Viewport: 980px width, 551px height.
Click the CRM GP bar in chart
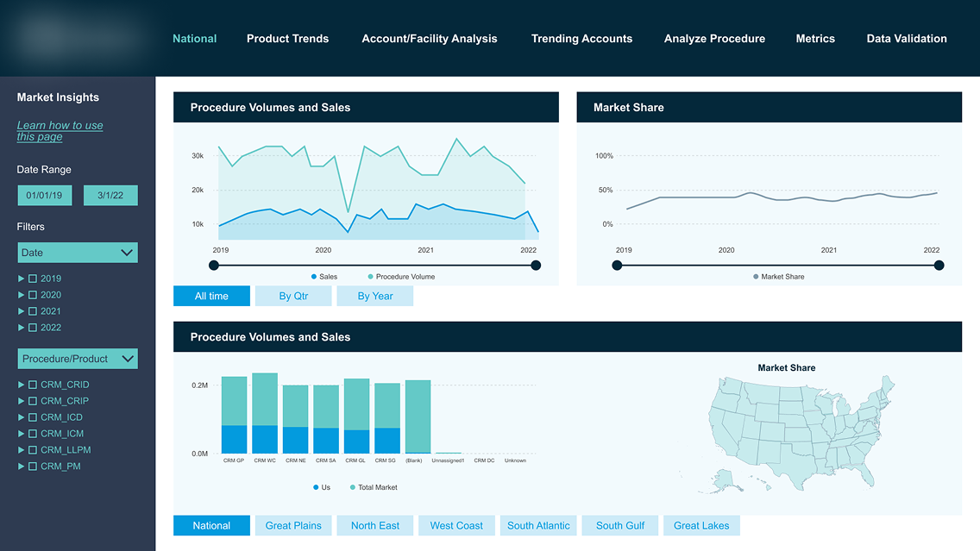pos(235,415)
